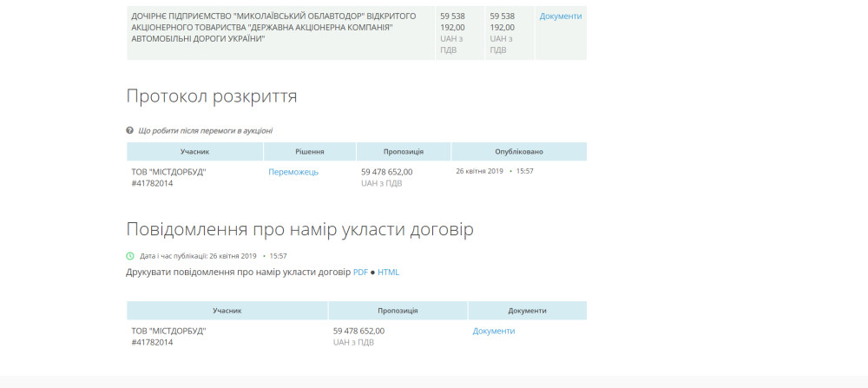This screenshot has height=388, width=868.
Task: Click 59 478 652,00 amount in Протокол розкриття row
Action: click(386, 172)
